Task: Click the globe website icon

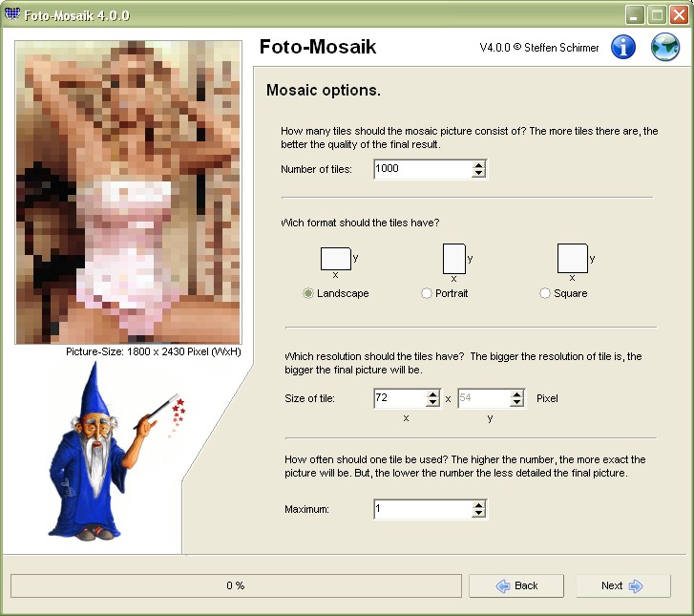Action: [665, 47]
